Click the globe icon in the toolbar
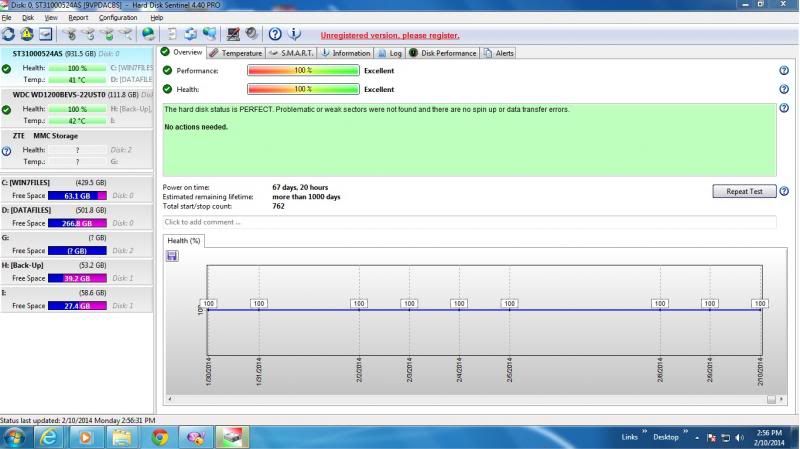 click(147, 34)
